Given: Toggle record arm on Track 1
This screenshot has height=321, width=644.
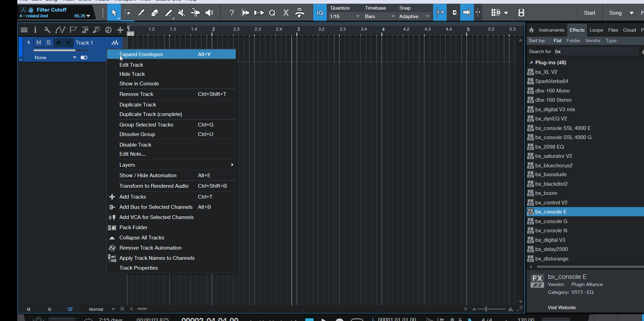Looking at the screenshot, I should (59, 43).
